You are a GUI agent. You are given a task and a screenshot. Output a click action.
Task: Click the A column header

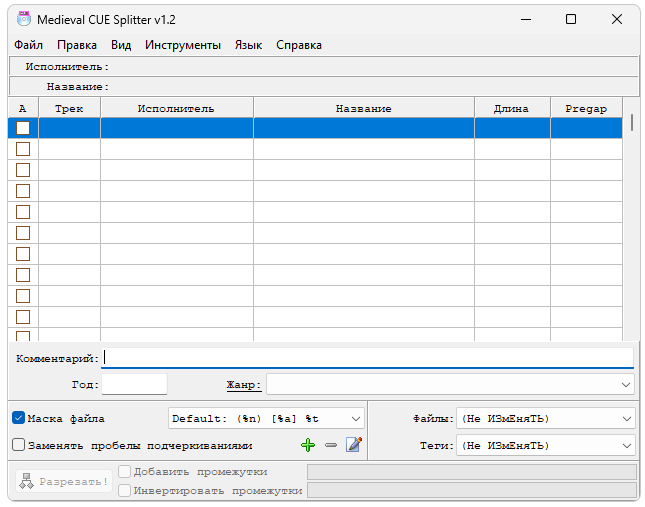[x=23, y=109]
